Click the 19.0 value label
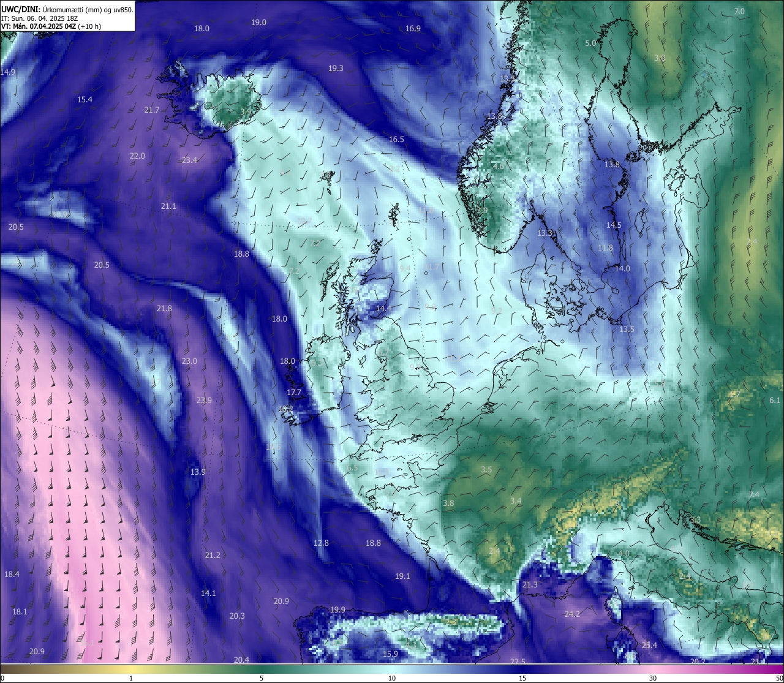784x683 pixels. (x=258, y=23)
